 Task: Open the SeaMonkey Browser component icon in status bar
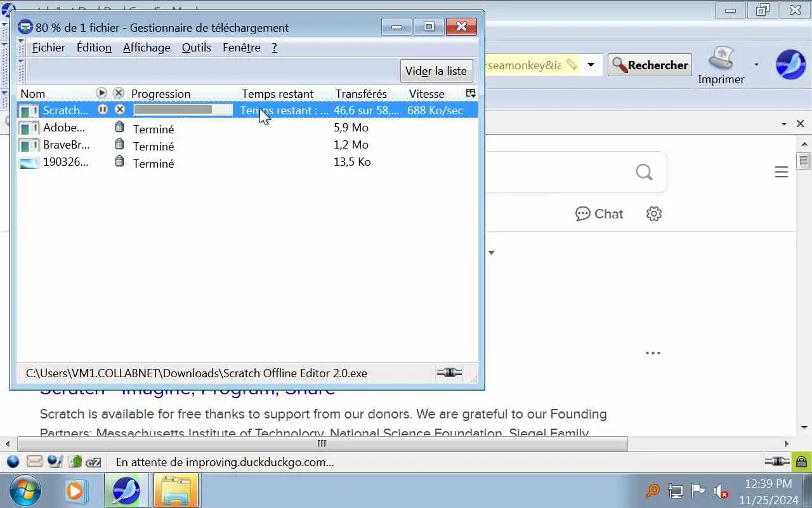click(13, 462)
